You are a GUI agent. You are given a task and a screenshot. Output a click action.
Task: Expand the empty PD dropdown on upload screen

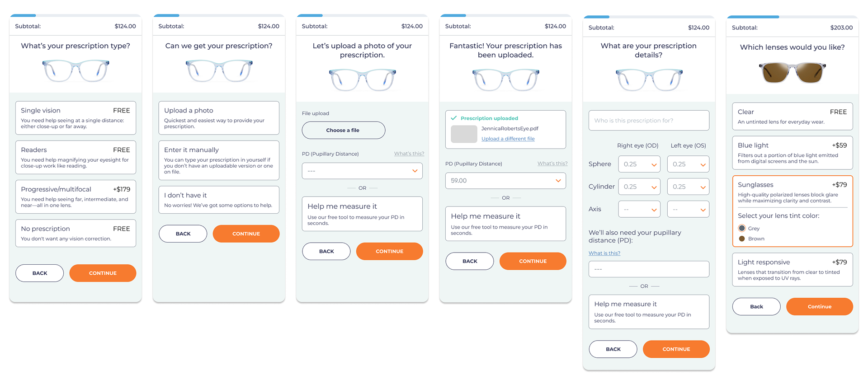[362, 171]
